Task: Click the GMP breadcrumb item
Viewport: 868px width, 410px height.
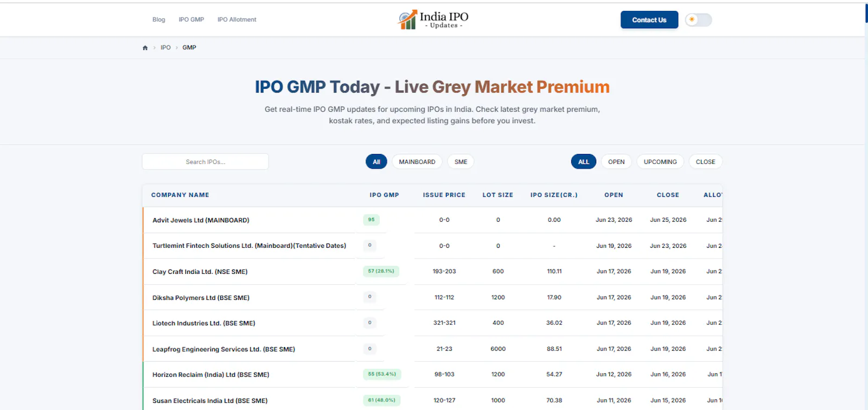Action: coord(189,48)
